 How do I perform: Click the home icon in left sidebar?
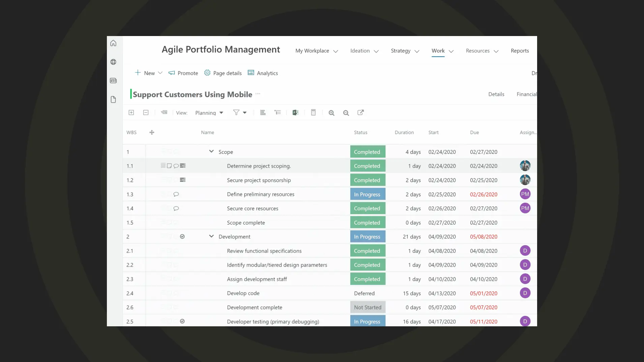[113, 43]
